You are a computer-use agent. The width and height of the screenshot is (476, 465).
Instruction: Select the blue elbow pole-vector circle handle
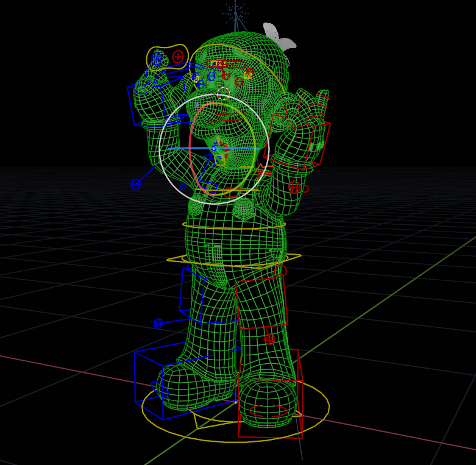pyautogui.click(x=136, y=184)
